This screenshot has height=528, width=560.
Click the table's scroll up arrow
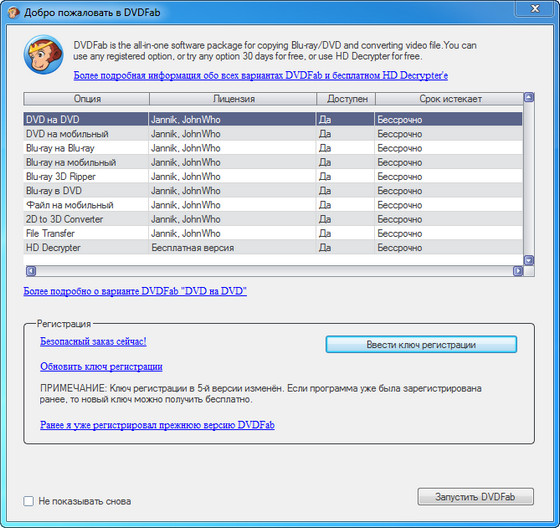tap(529, 97)
